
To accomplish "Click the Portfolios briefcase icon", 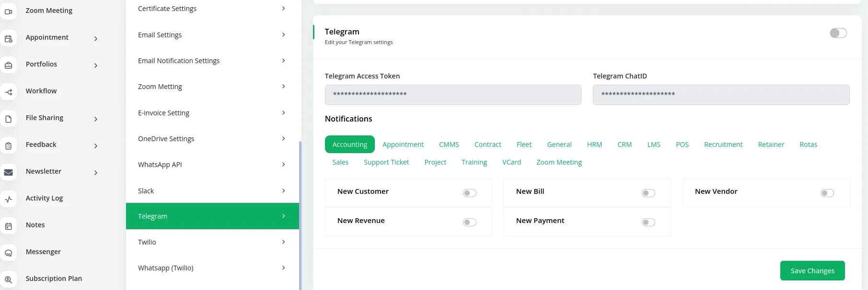I will 8,66.
